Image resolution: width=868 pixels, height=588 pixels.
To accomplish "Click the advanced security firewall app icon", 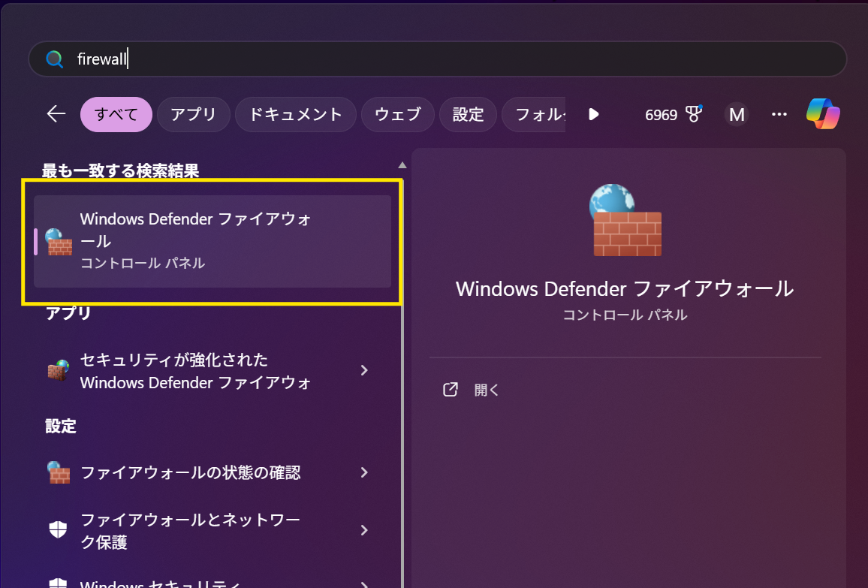I will point(59,370).
